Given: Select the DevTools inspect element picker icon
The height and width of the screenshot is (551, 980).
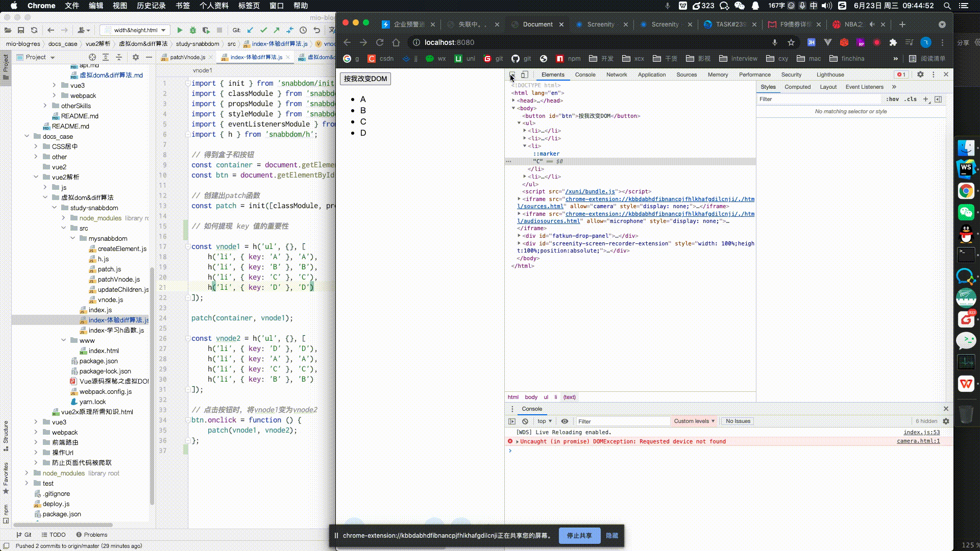Looking at the screenshot, I should pos(512,75).
